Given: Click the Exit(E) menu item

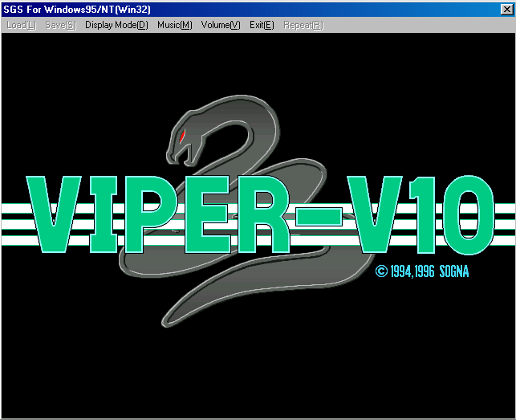Looking at the screenshot, I should (x=262, y=25).
